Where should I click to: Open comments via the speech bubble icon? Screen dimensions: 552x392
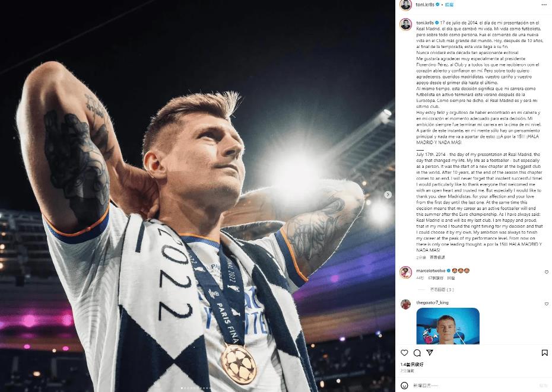417,353
